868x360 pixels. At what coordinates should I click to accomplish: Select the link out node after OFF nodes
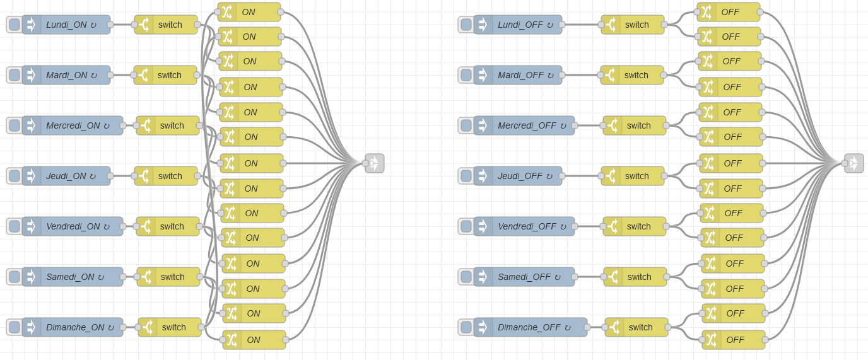tap(853, 163)
